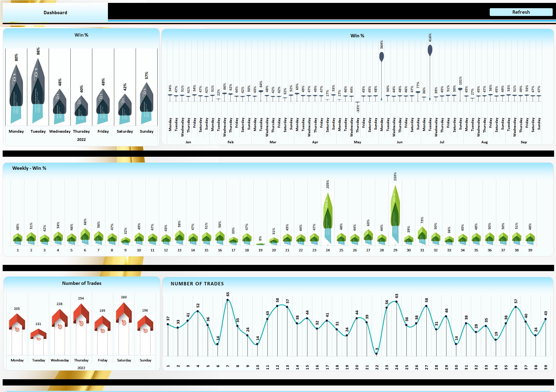The image size is (556, 392).
Task: Click the 'Sep' month axis label
Action: [x=523, y=142]
